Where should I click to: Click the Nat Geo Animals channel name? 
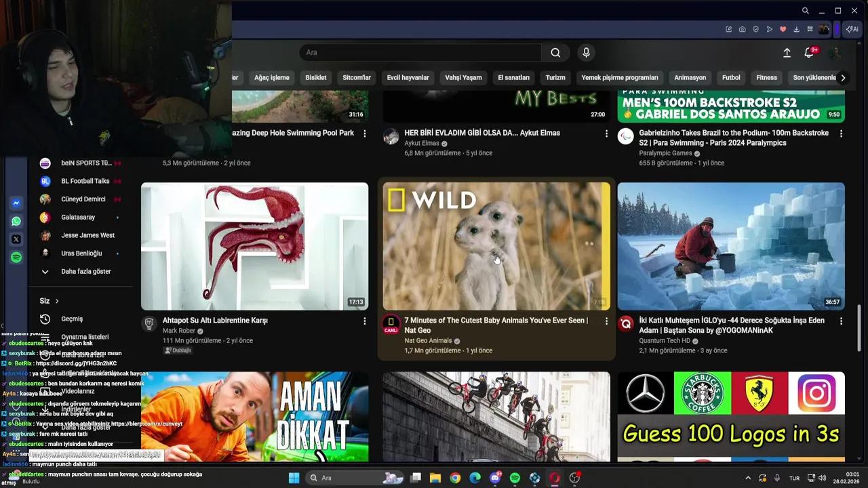point(428,341)
